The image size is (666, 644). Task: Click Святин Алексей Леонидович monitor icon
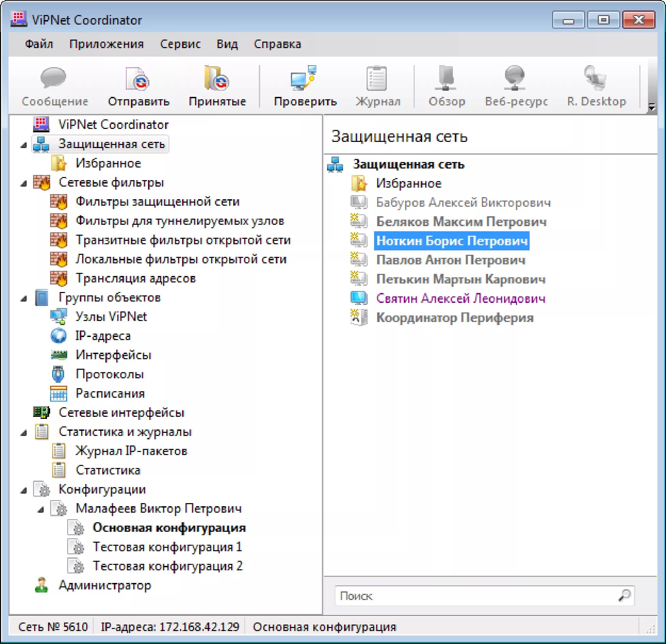(359, 298)
